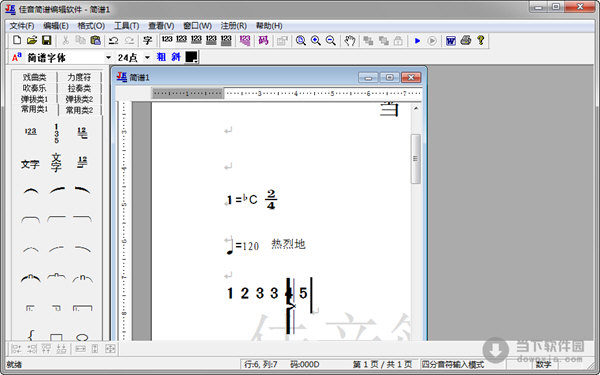Click the 热烈地 tempo text in the score
600x375 pixels.
(288, 244)
